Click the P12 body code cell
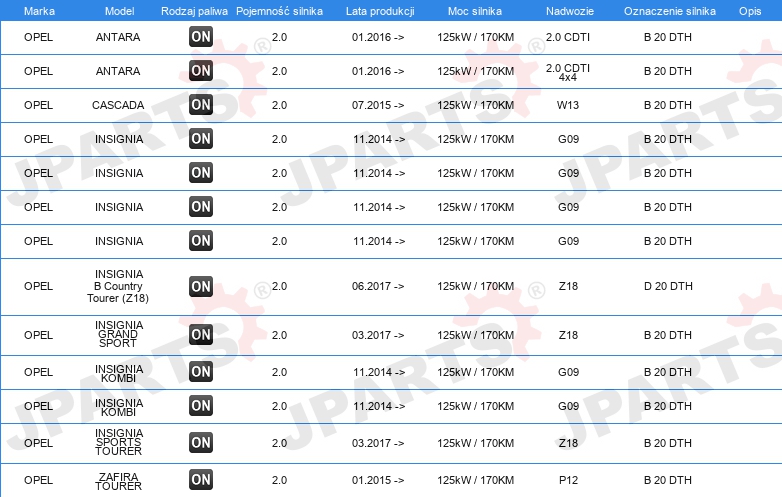The image size is (782, 497). coord(569,480)
